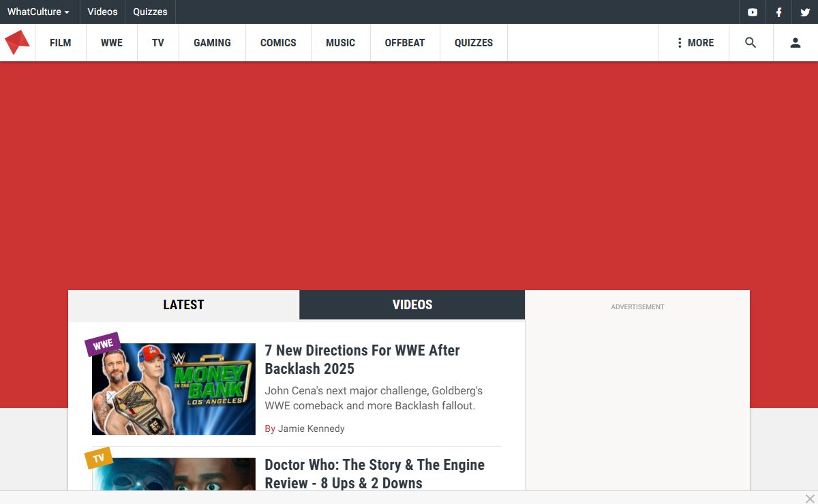This screenshot has width=818, height=504.
Task: Go to Videos in the top bar
Action: point(102,12)
